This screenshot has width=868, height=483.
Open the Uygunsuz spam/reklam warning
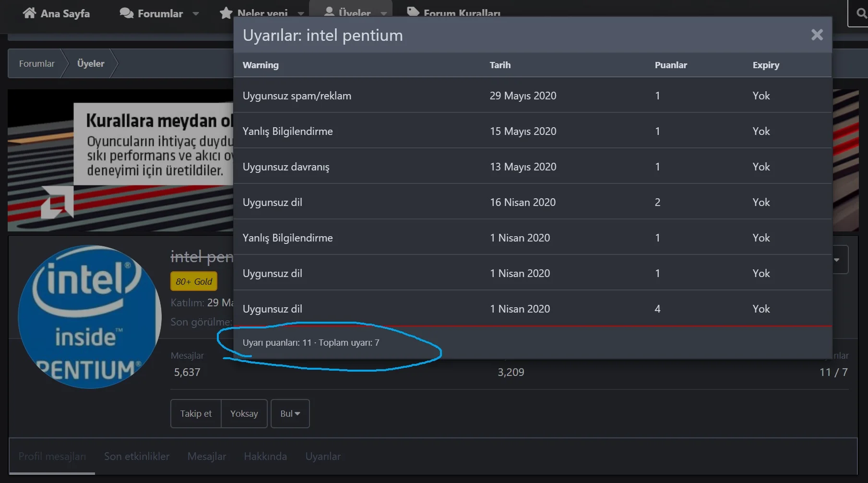[x=297, y=96]
